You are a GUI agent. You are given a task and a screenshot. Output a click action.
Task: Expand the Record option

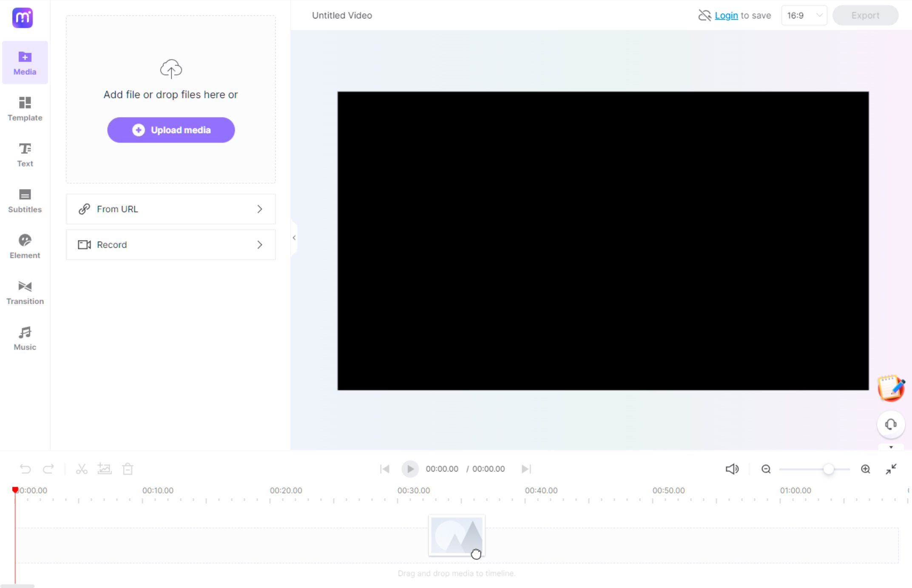tap(261, 244)
